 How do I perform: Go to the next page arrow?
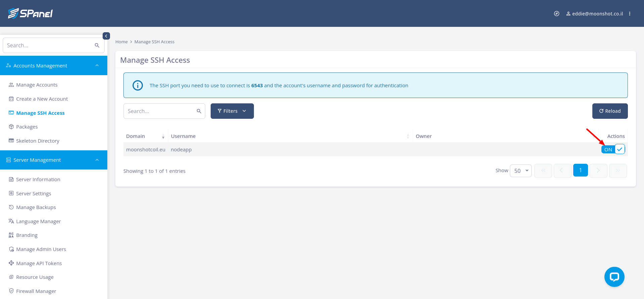click(598, 170)
